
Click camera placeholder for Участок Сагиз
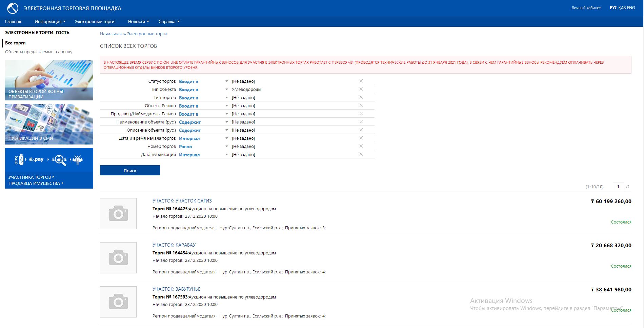(x=118, y=214)
